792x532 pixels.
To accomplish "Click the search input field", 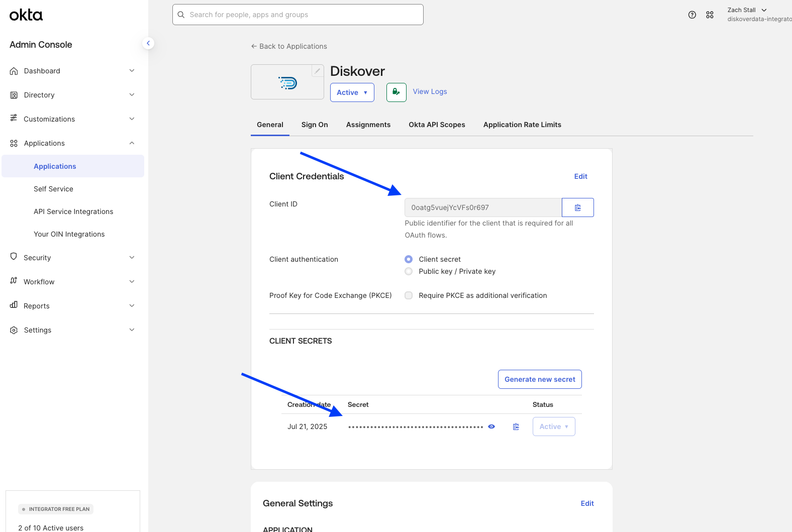I will click(x=298, y=15).
